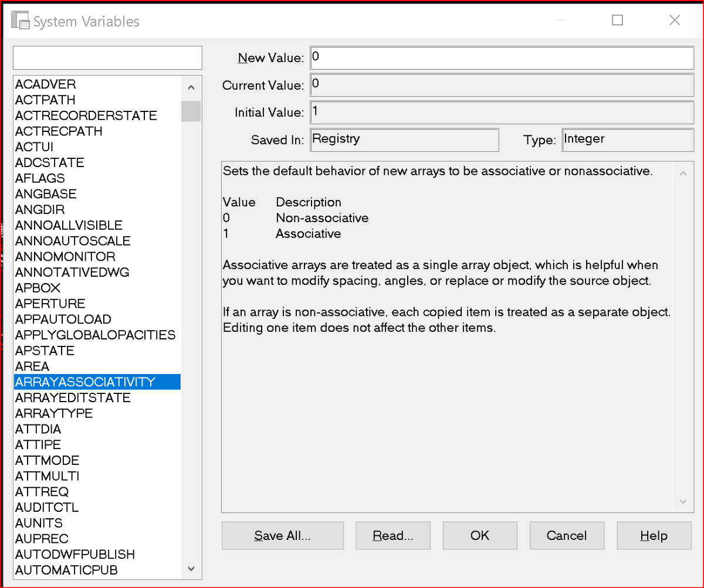The image size is (704, 588).
Task: Choose ACADVER from the list
Action: (x=46, y=84)
